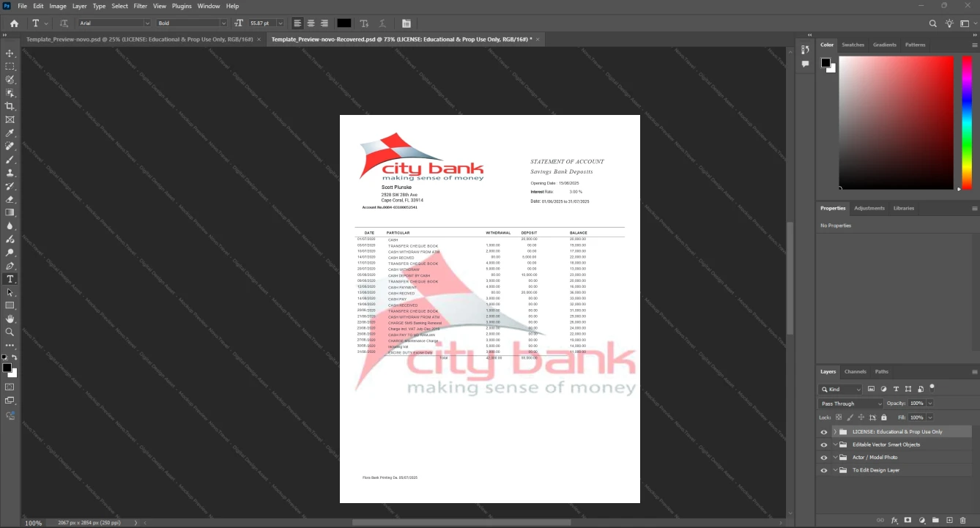Click the horizontal scrollbar below canvas
980x528 pixels.
[x=461, y=522]
